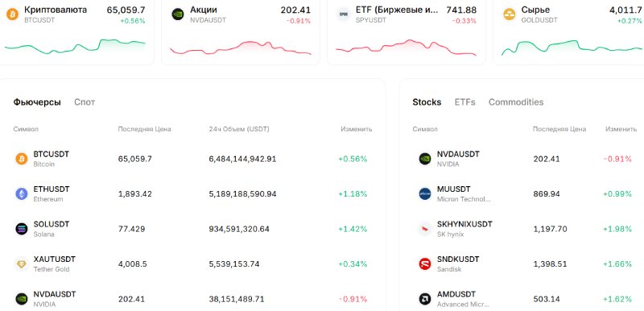The image size is (644, 311).
Task: Select the ETFs tab
Action: point(465,102)
